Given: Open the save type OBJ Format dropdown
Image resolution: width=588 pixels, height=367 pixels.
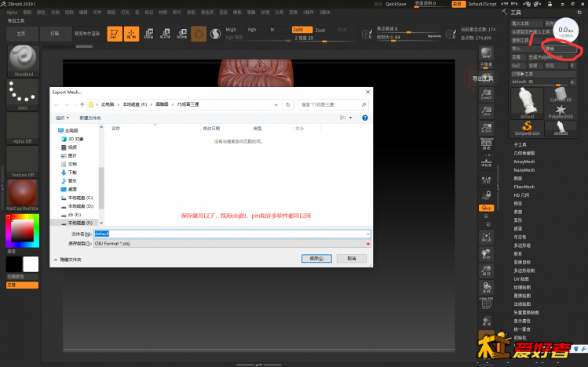Looking at the screenshot, I should (232, 243).
